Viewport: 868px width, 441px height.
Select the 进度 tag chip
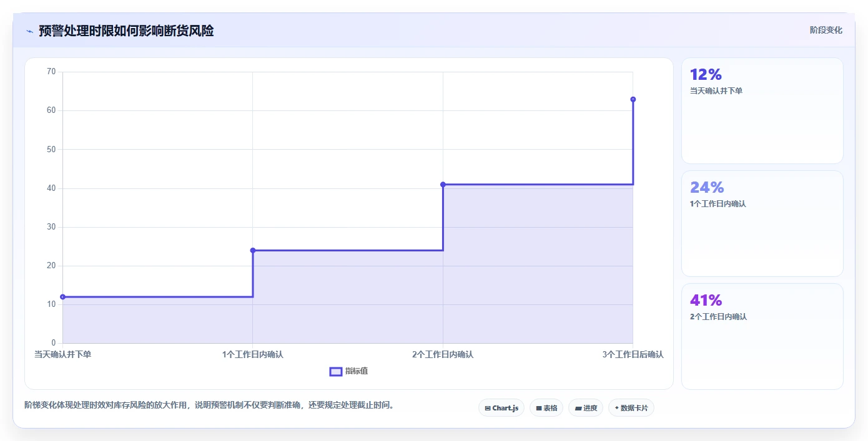pyautogui.click(x=586, y=408)
